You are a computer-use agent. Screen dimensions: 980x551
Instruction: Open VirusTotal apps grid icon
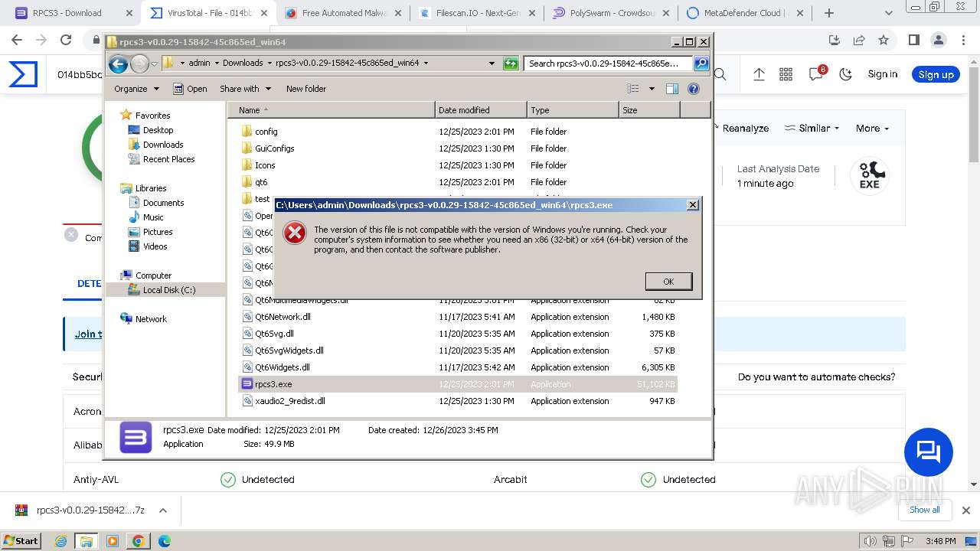[786, 74]
